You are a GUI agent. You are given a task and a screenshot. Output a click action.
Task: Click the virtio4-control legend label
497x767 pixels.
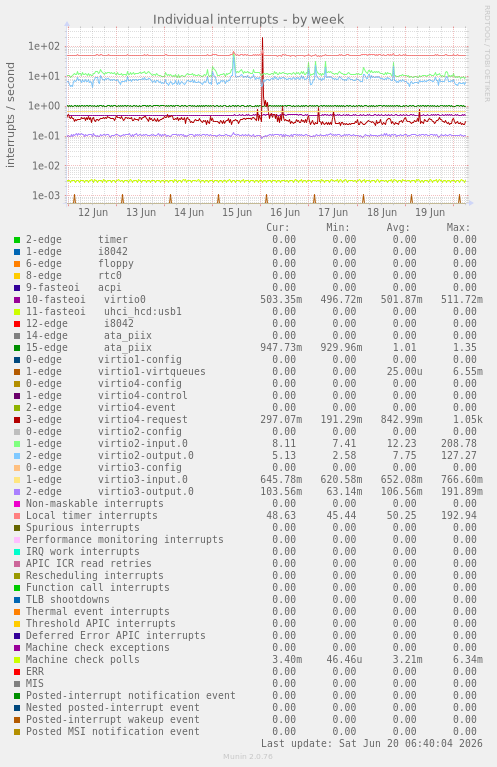click(x=143, y=396)
